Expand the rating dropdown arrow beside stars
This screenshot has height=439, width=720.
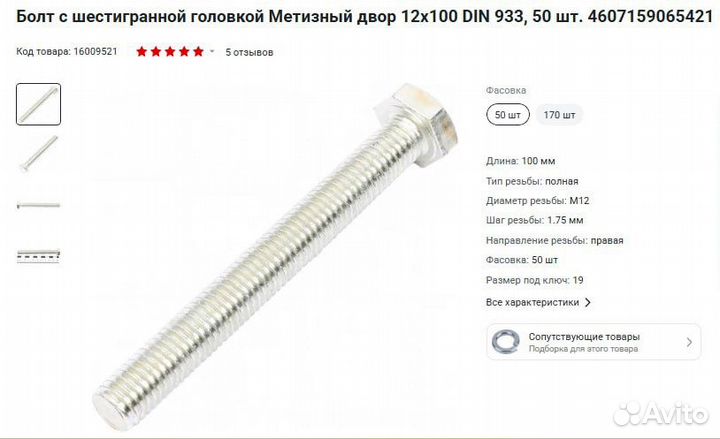(212, 51)
